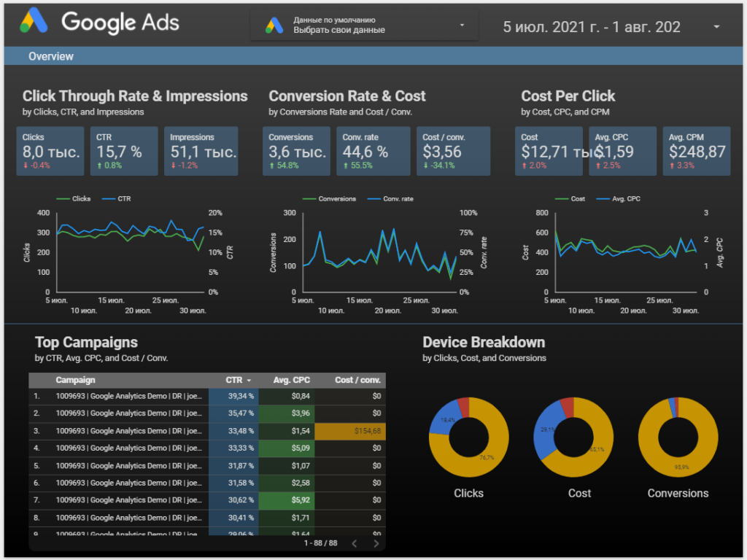Select the Overview tab
The image size is (747, 560).
tap(51, 56)
